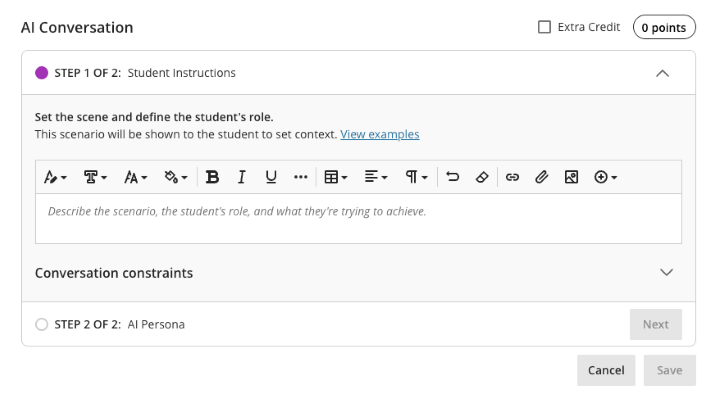
Task: Click the insert link icon
Action: click(x=512, y=177)
